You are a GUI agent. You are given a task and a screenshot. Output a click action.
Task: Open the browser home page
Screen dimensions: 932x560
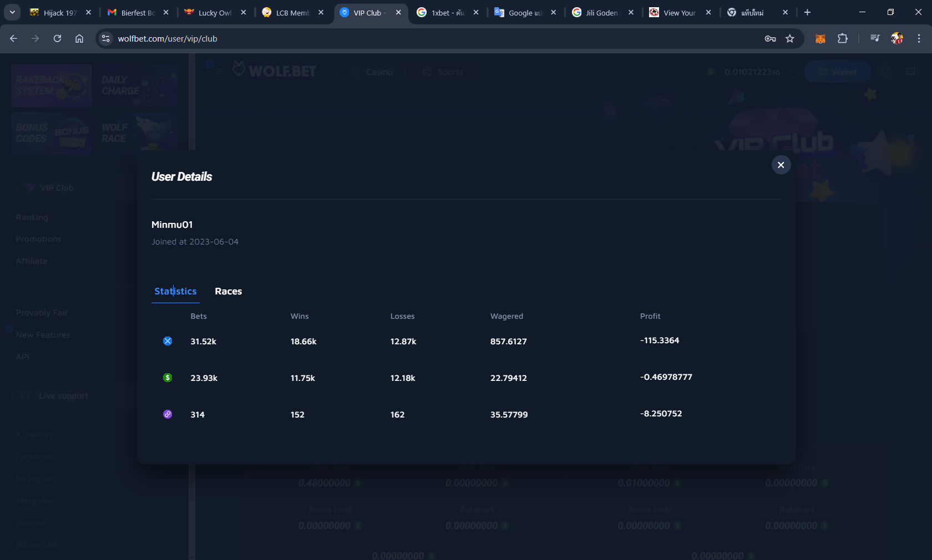point(79,38)
